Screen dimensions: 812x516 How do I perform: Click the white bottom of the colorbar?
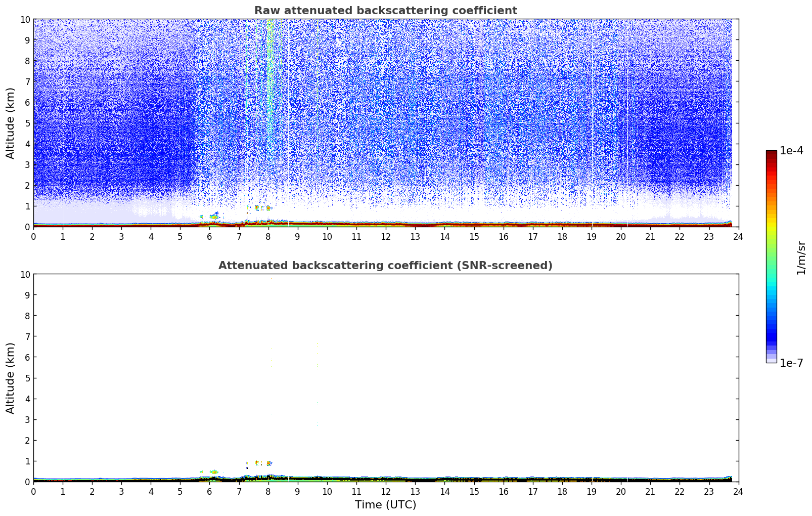click(x=771, y=361)
